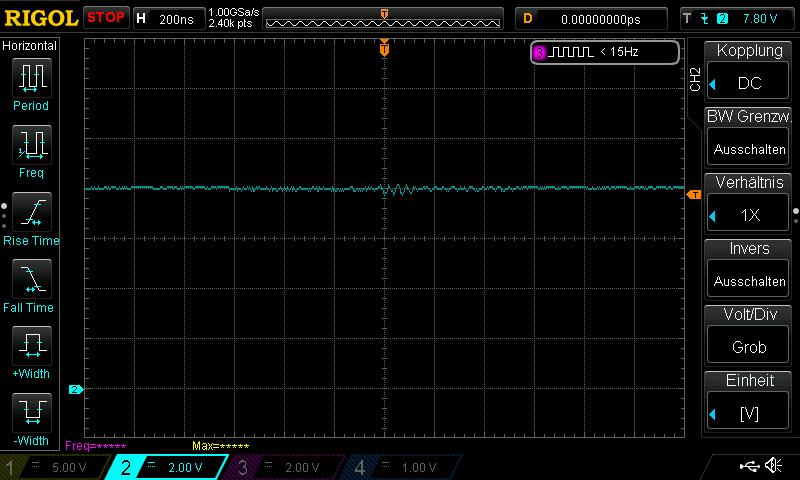Select the Freq measurement icon
Viewport: 800px width, 480px height.
pos(32,145)
